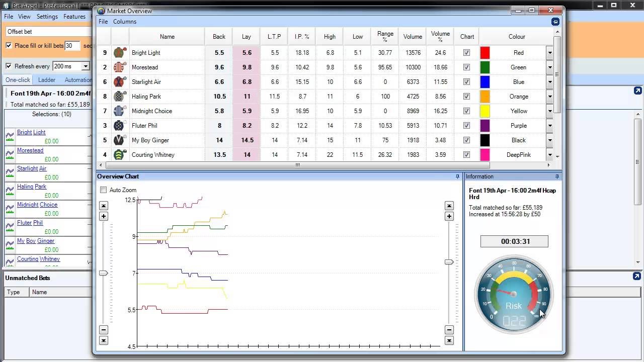
Task: Click the left chart minus zoom button
Action: pyautogui.click(x=104, y=330)
